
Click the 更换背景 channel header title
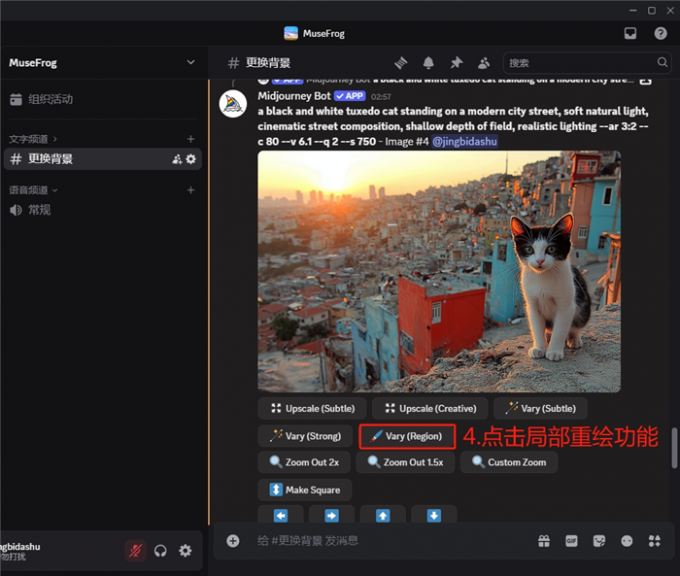coord(268,63)
